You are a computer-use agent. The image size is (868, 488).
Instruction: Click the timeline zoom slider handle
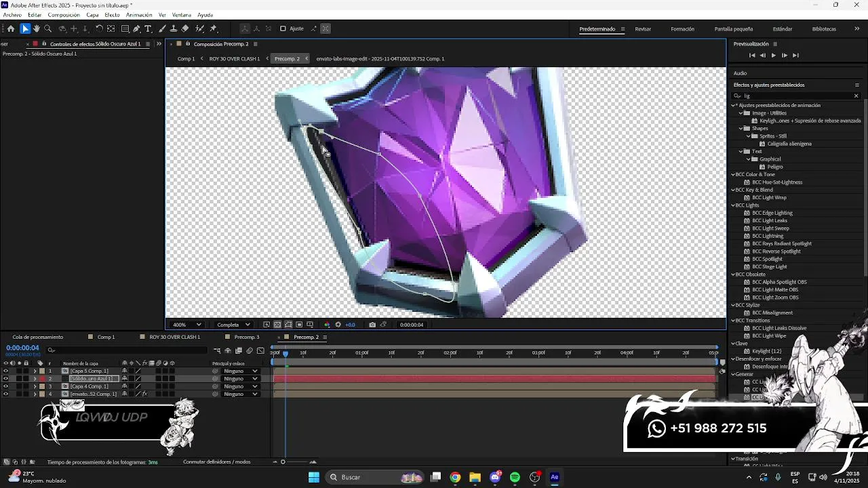(x=283, y=462)
